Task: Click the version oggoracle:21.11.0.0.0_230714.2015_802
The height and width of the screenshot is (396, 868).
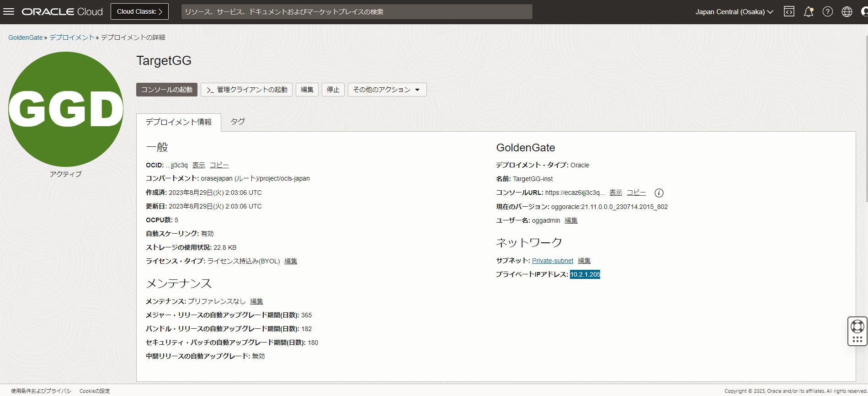Action: pyautogui.click(x=609, y=207)
